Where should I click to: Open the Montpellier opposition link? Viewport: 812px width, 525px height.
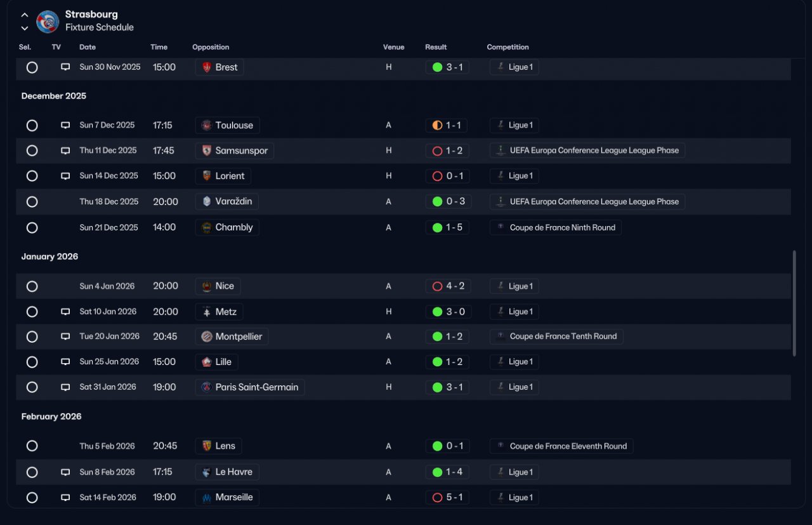[232, 336]
